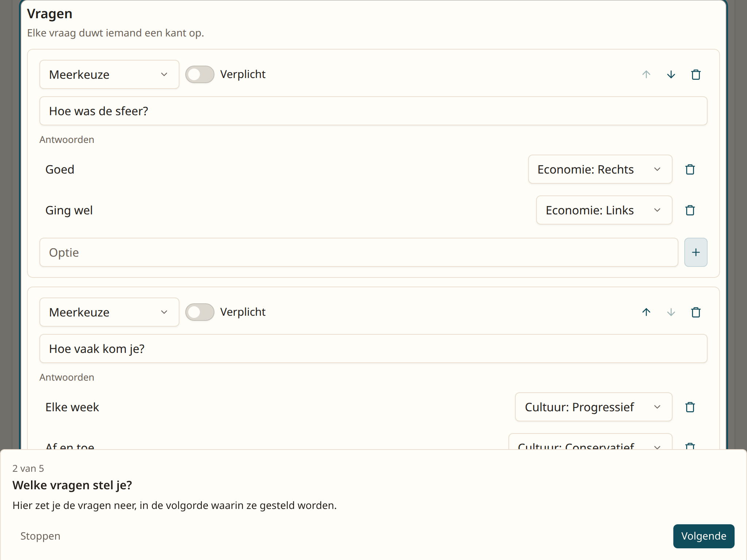
Task: Click Stoppen to end the tour
Action: [40, 536]
